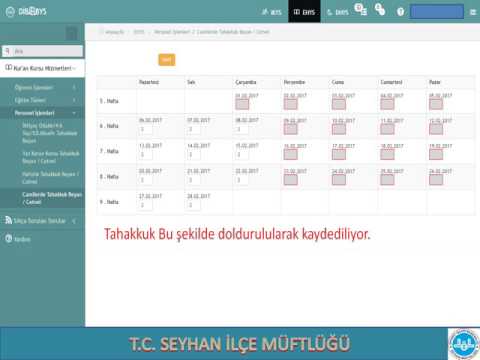This screenshot has width=480, height=360.
Task: Click the greyed box under 11.02.2017
Action: (387, 129)
